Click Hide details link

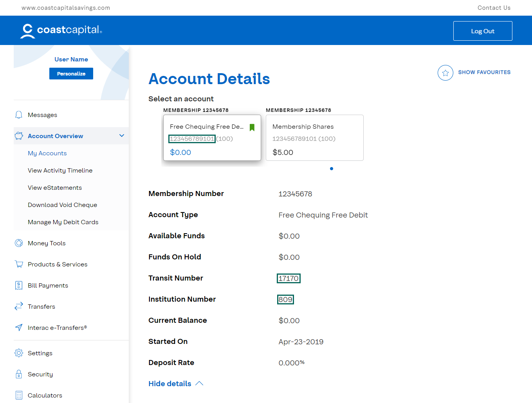click(x=170, y=383)
